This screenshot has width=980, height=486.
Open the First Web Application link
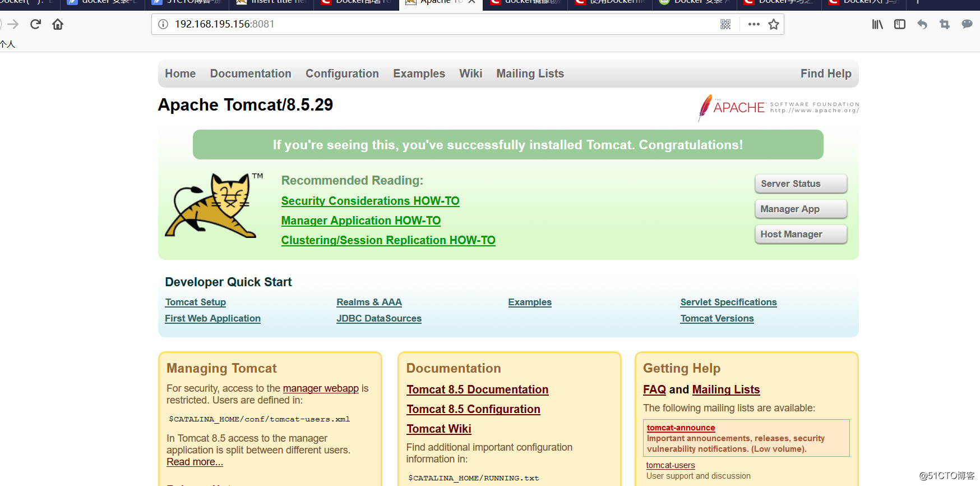click(212, 318)
